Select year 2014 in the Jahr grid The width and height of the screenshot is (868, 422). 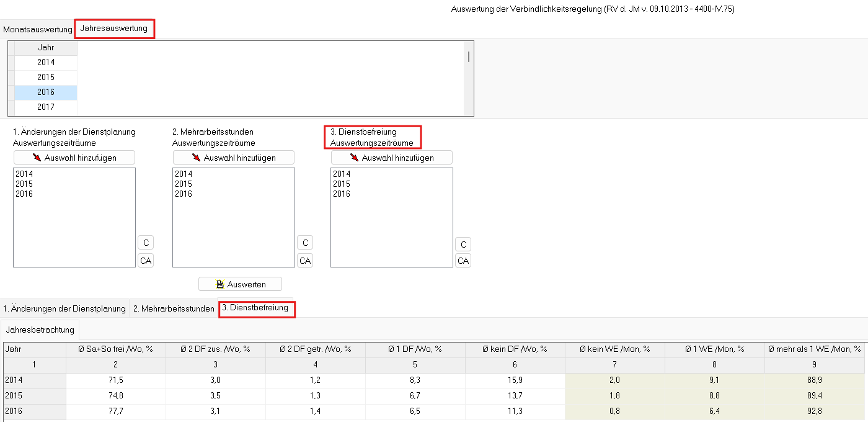coord(46,63)
